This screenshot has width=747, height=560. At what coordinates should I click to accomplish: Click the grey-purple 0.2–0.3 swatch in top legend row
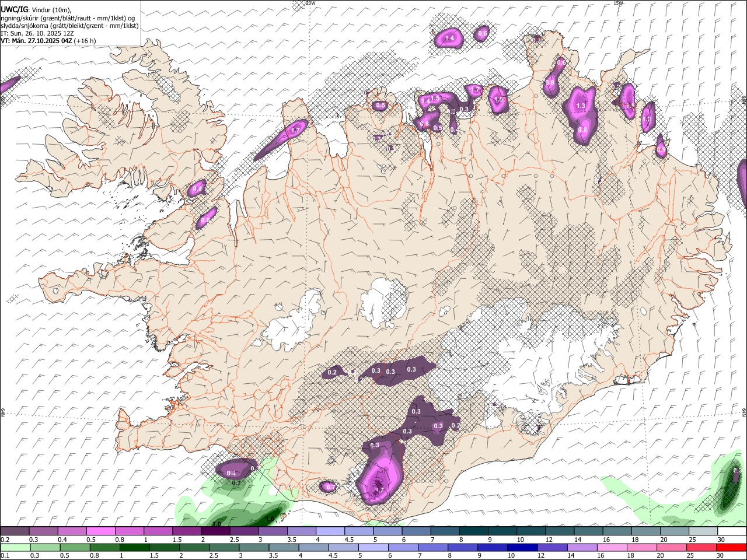(15, 531)
